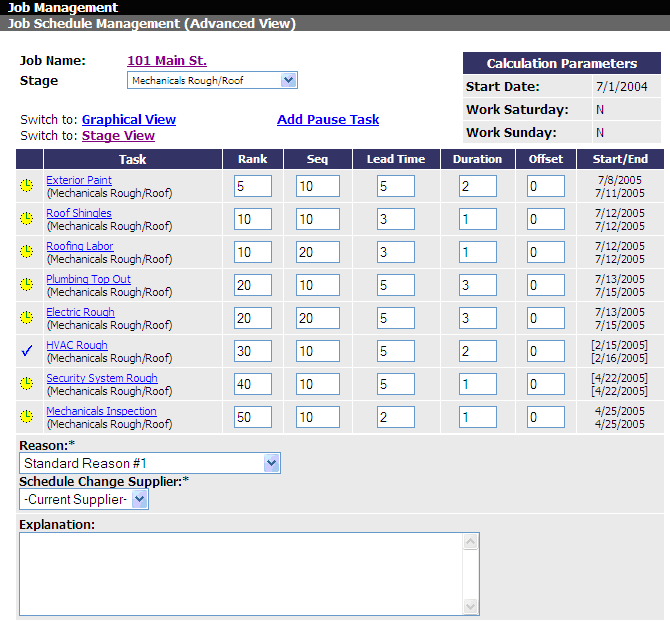The image size is (670, 624).
Task: Click the clock icon beside Security System Rough
Action: tap(26, 384)
